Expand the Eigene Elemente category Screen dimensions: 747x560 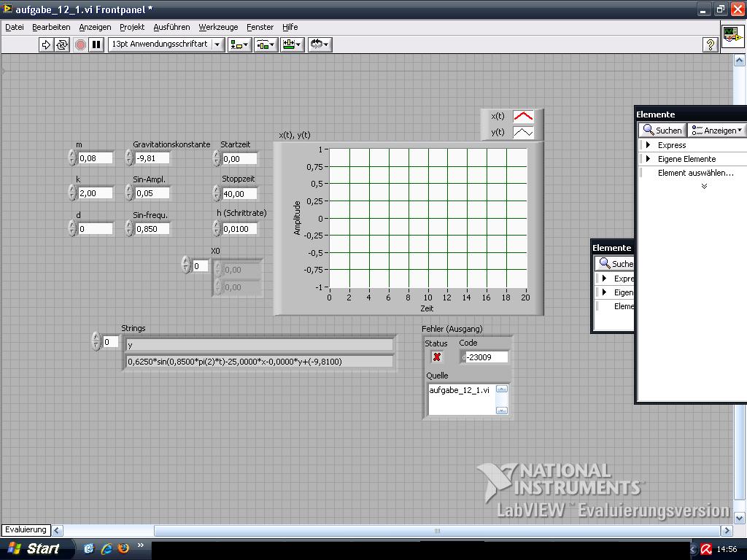click(x=648, y=159)
